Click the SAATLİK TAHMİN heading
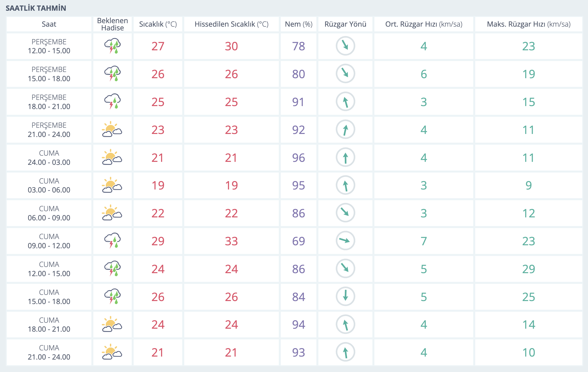 click(36, 8)
